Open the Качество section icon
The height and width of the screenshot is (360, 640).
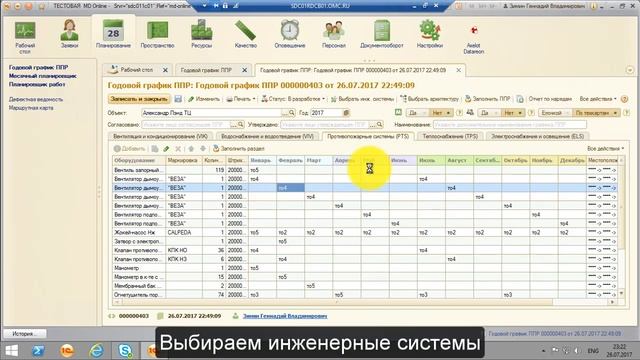245,30
